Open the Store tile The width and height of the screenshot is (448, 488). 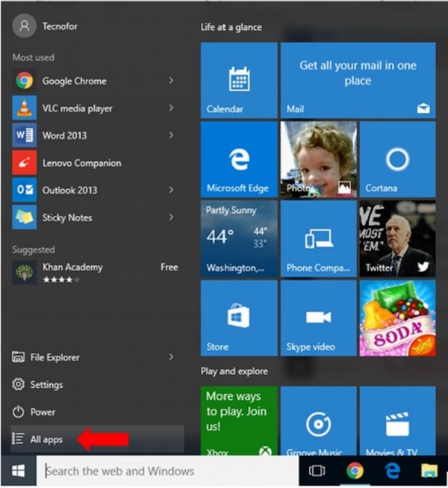click(x=239, y=318)
